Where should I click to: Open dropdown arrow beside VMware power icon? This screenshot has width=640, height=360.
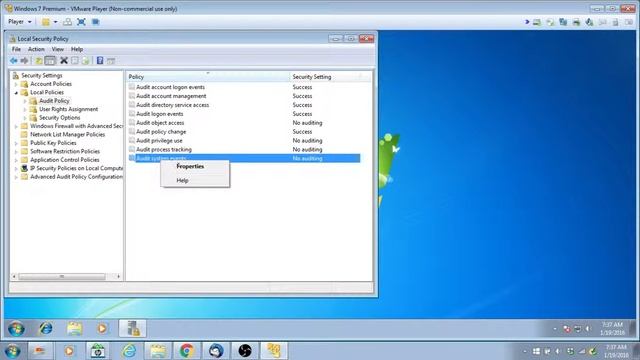(56, 22)
